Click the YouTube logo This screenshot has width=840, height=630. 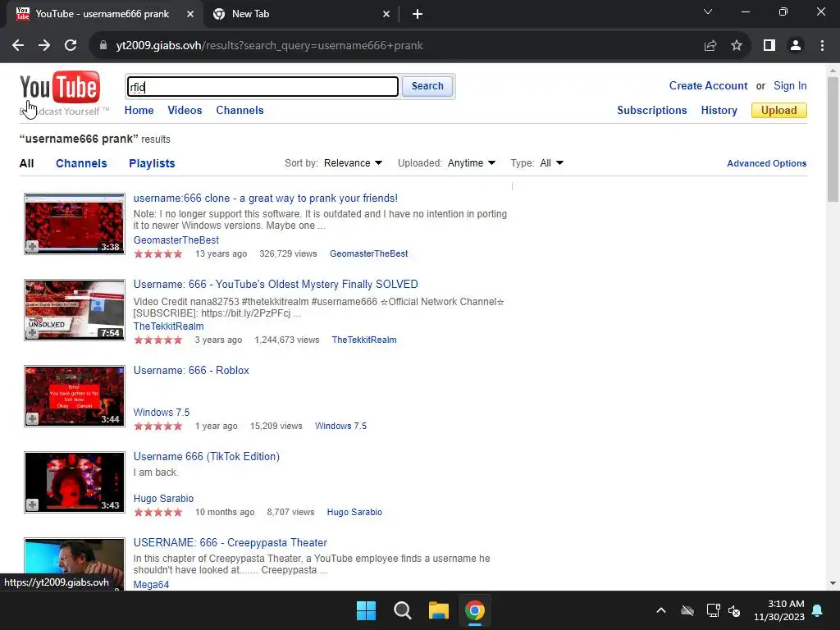click(x=59, y=87)
